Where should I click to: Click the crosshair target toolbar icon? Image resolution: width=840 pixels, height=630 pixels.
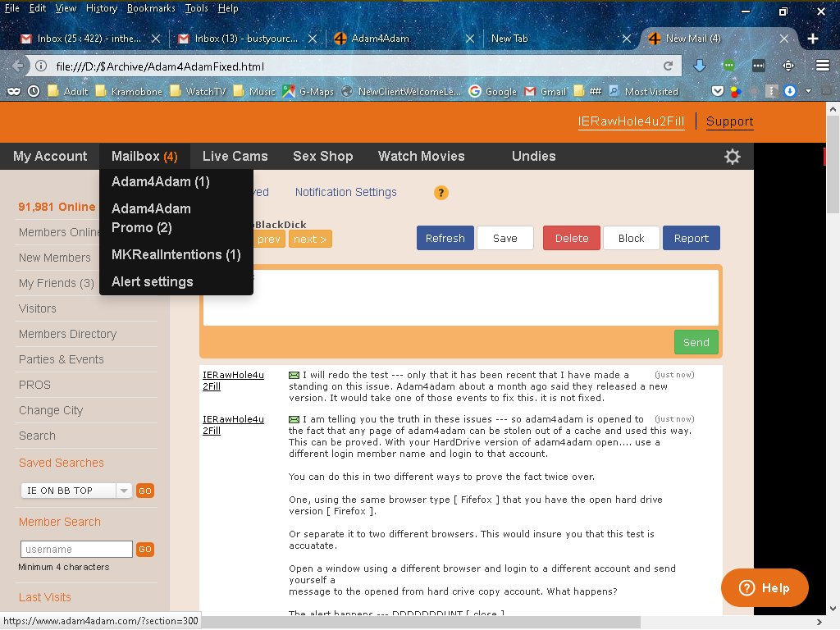coord(788,66)
